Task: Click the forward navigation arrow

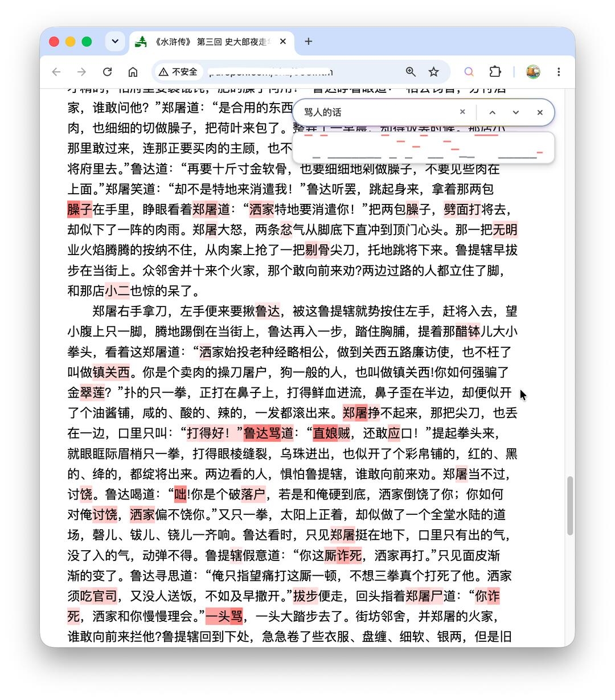Action: click(81, 72)
